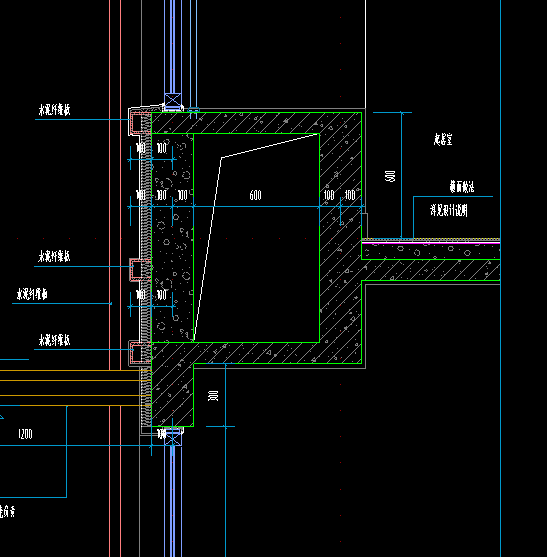Screen dimensions: 547x557
Task: Click the topmost 水泥纤维板 leader label
Action: coord(54,110)
